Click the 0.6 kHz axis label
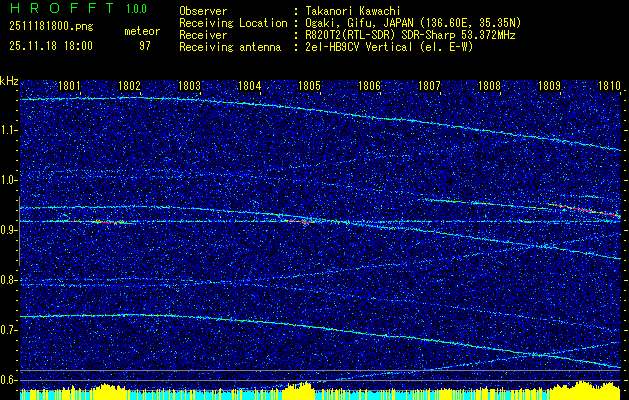The height and width of the screenshot is (400, 629). click(x=9, y=380)
